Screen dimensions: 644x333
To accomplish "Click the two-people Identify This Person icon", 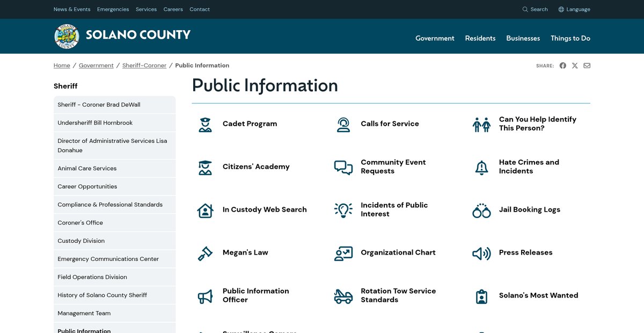I will (481, 124).
